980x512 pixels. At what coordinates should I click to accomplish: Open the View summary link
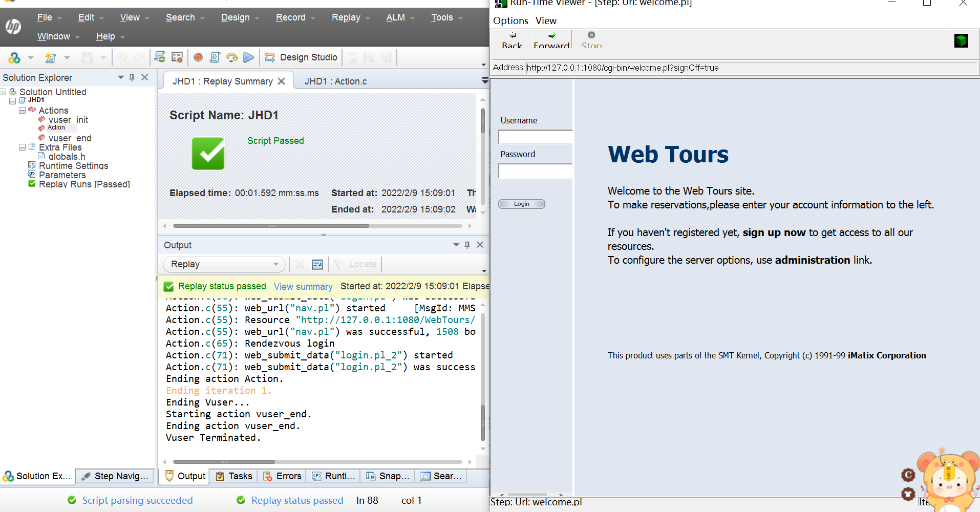click(x=303, y=286)
